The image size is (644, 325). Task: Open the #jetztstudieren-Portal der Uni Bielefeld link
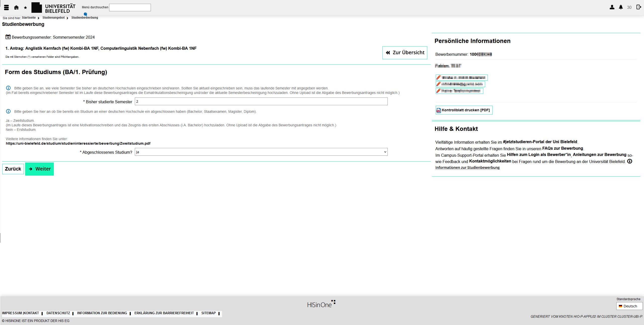(x=540, y=142)
